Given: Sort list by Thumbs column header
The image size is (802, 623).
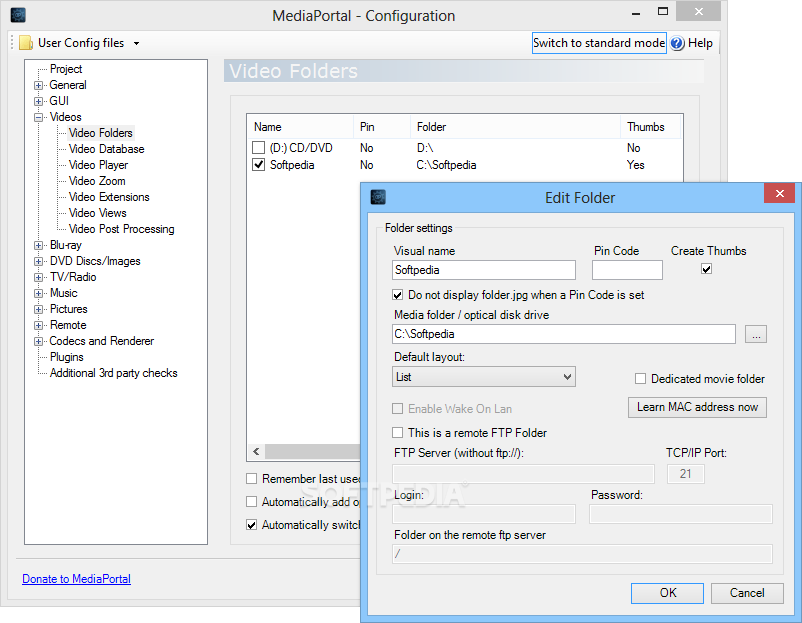Looking at the screenshot, I should 651,127.
